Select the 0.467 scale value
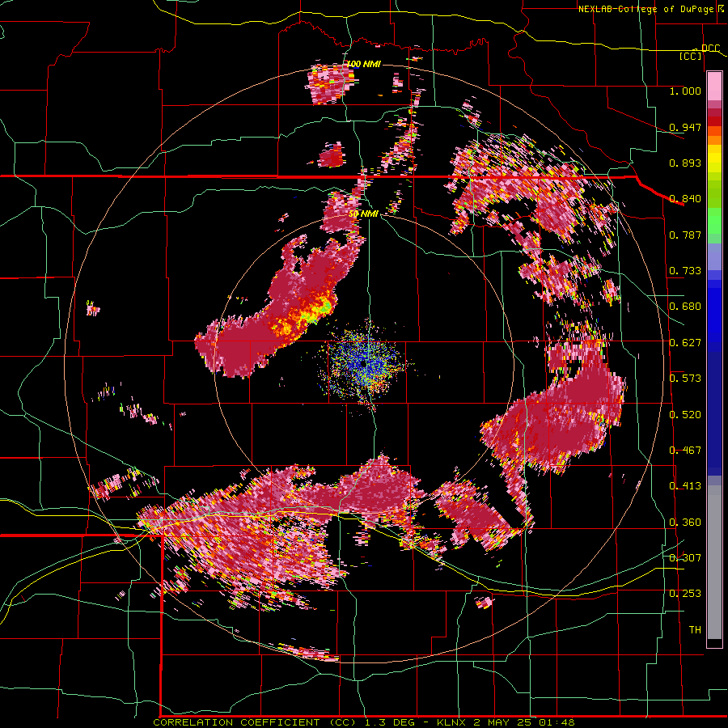The image size is (728, 728). [685, 451]
